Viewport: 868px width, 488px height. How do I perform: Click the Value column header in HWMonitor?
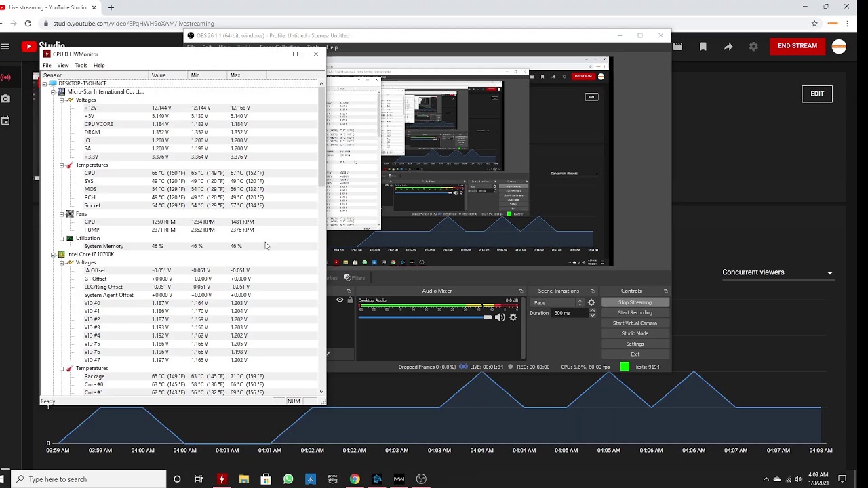pos(168,75)
